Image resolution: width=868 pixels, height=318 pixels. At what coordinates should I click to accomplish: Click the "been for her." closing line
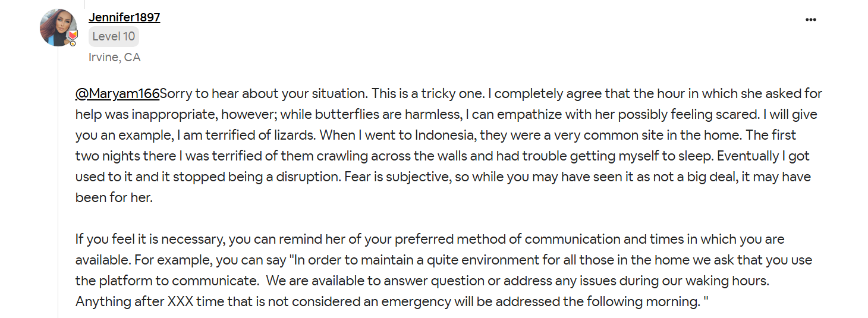(x=114, y=198)
